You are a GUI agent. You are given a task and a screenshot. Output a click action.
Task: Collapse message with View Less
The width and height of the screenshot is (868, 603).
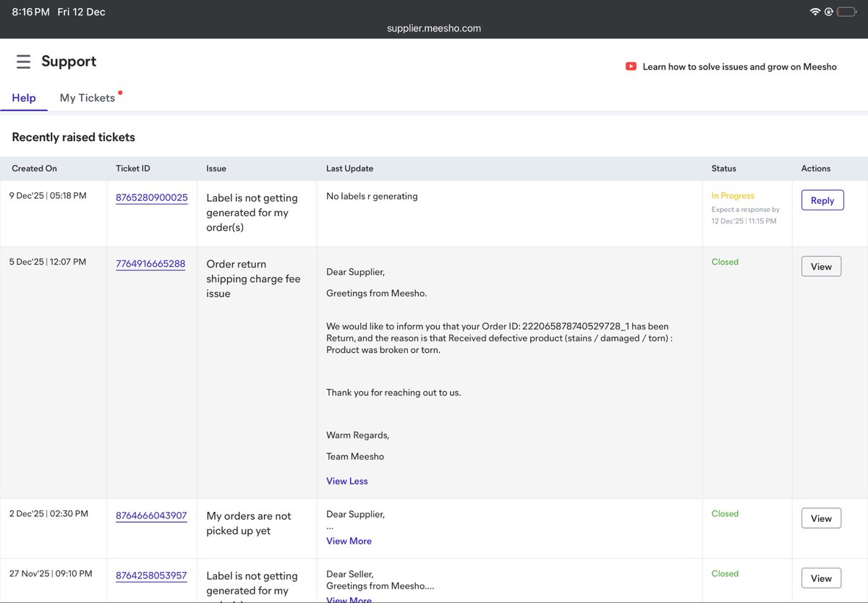pyautogui.click(x=347, y=481)
